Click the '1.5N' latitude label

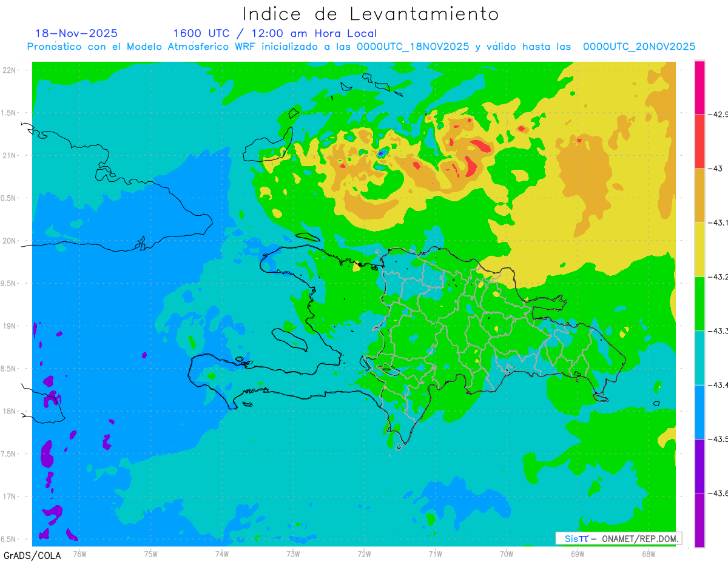(8, 113)
